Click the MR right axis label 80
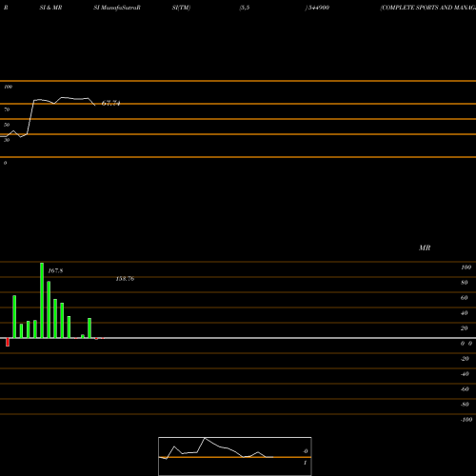The image size is (476, 476). 465,283
